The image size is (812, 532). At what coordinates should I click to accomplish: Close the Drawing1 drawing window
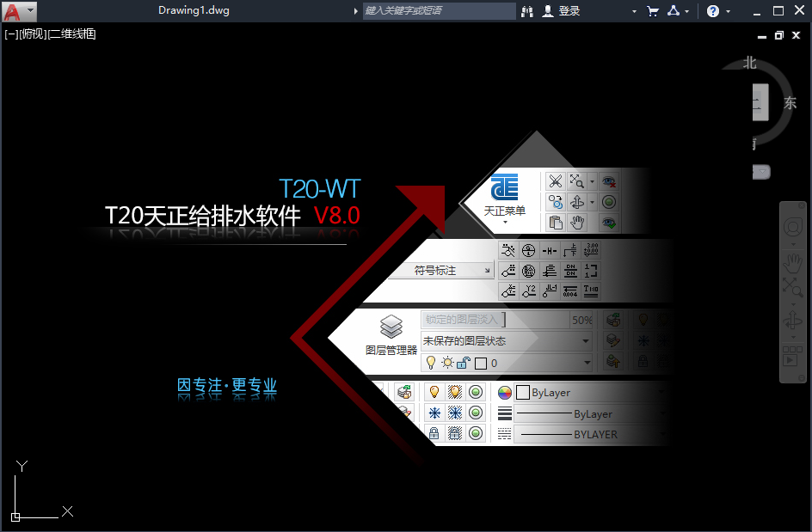(x=797, y=35)
